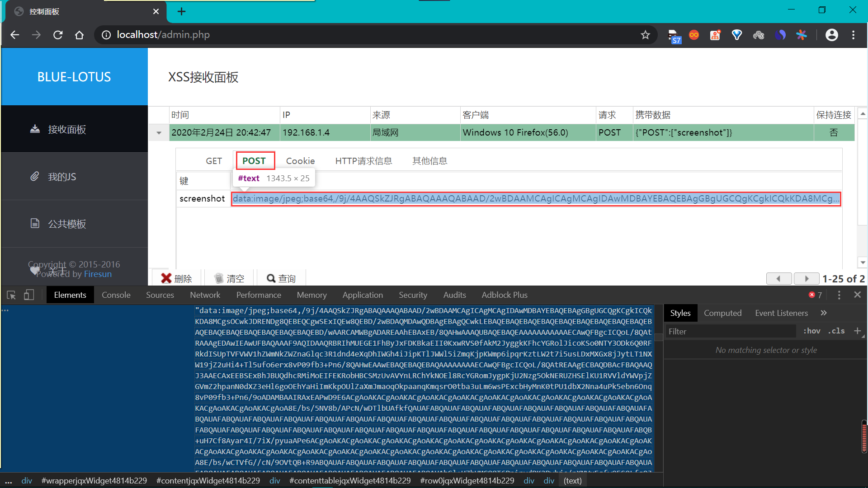Open the 公共模板 sidebar panel
868x488 pixels.
[x=67, y=223]
